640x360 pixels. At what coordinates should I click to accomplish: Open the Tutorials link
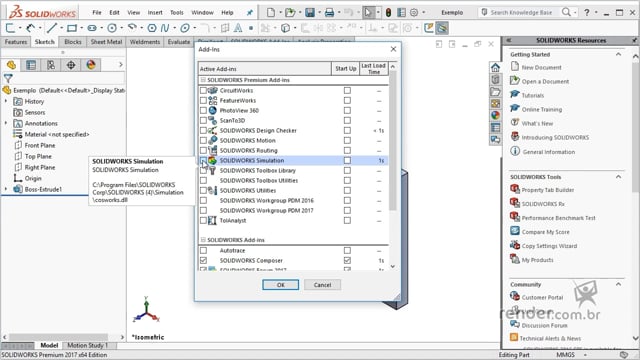point(533,96)
